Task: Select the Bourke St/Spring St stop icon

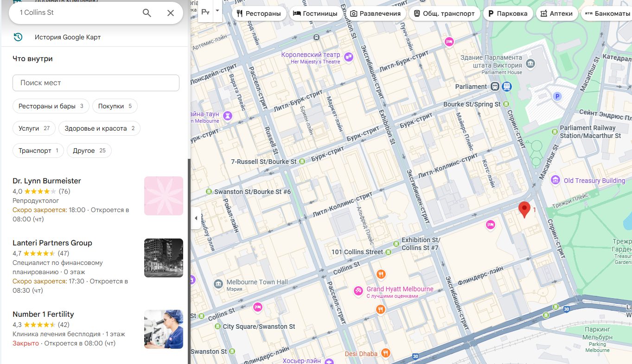Action: coord(506,104)
